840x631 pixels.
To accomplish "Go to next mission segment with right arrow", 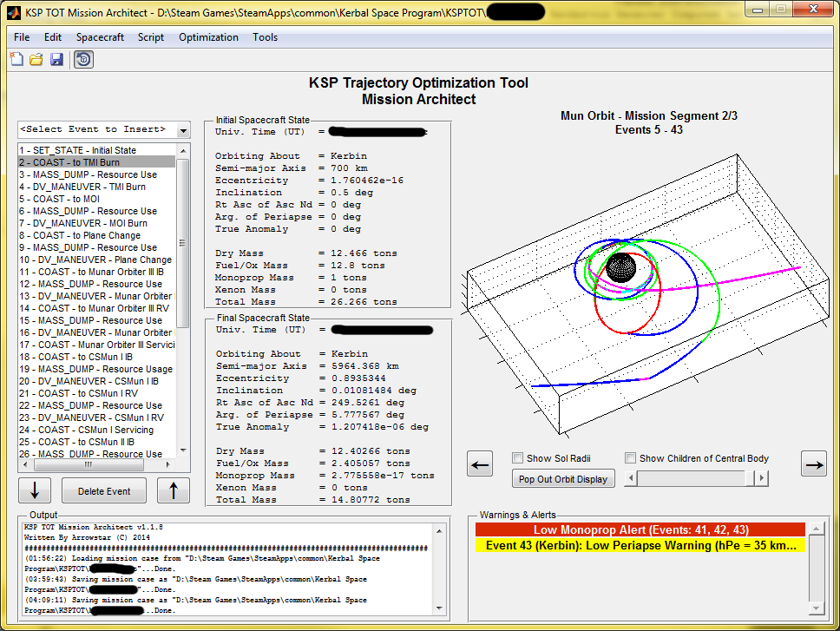I will click(814, 463).
